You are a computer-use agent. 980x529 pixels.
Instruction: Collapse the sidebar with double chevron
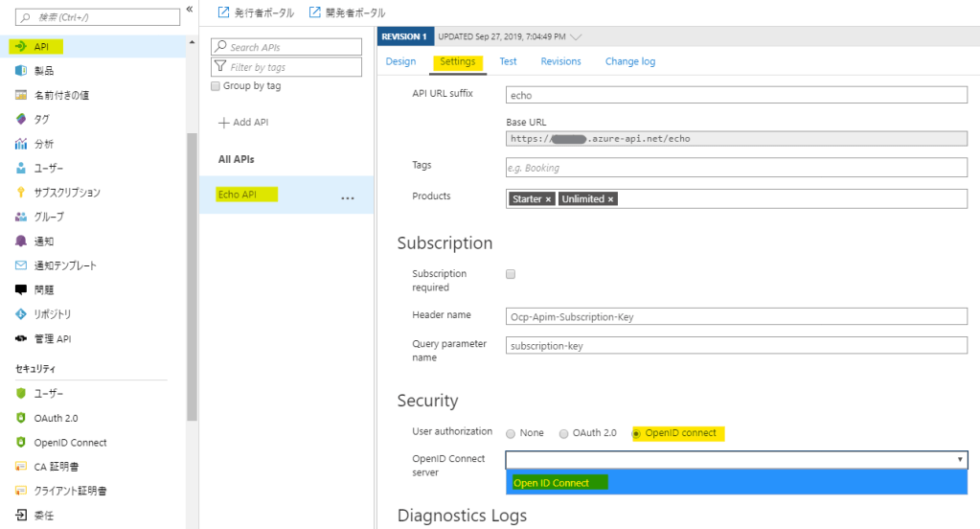pos(190,9)
